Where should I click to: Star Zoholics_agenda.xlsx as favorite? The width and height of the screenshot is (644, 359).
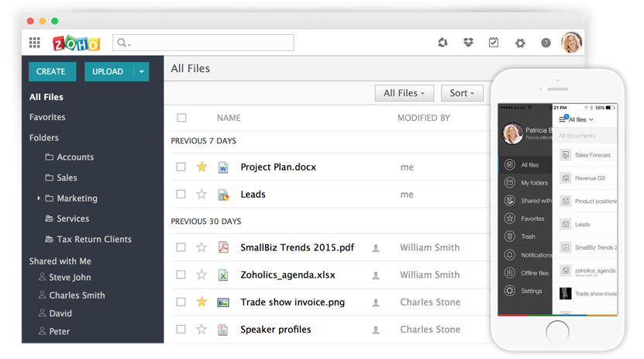201,274
